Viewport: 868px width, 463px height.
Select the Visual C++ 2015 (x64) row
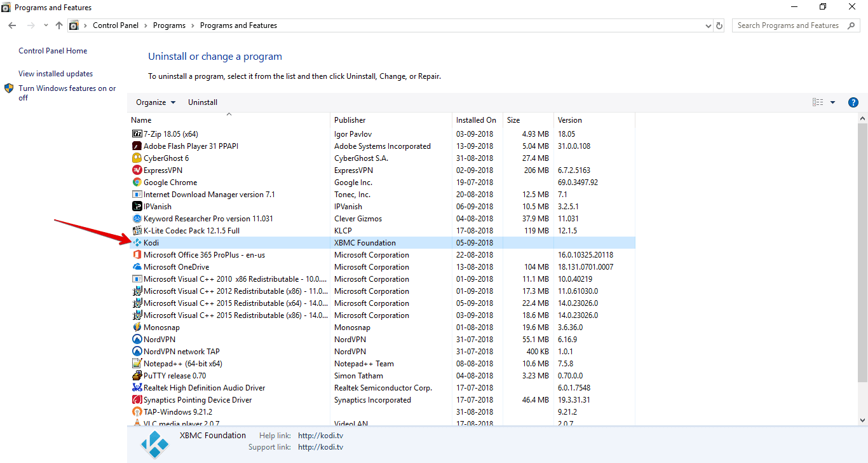[x=381, y=303]
